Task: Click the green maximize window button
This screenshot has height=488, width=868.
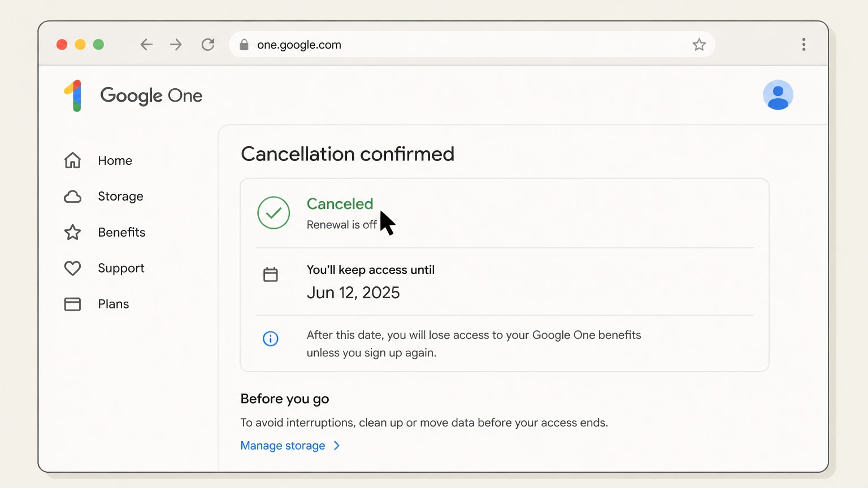Action: click(x=98, y=45)
